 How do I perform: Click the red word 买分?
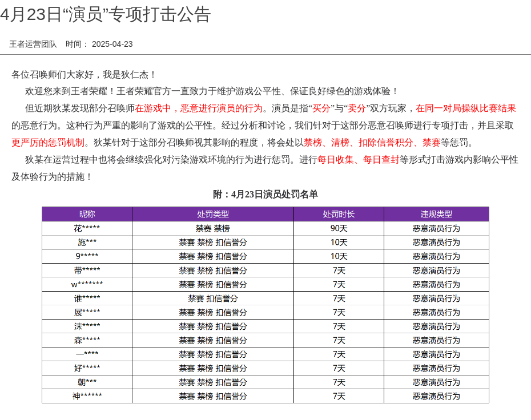pyautogui.click(x=321, y=108)
